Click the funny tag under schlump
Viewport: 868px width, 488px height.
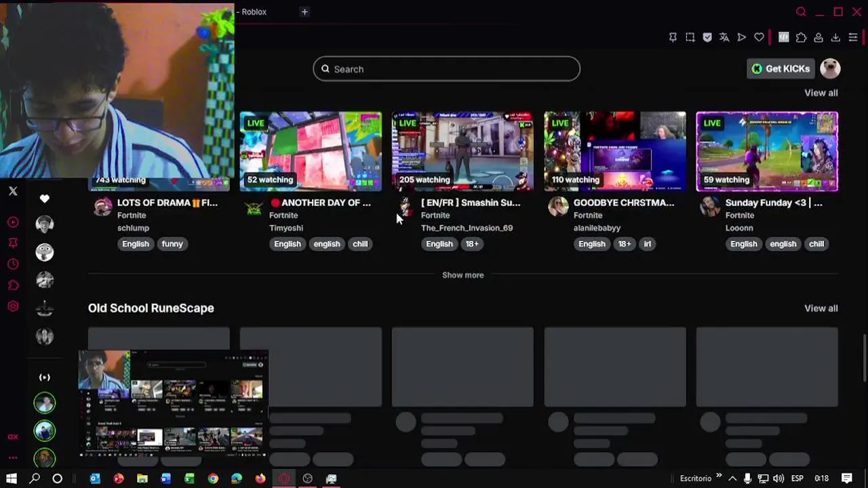click(x=172, y=244)
